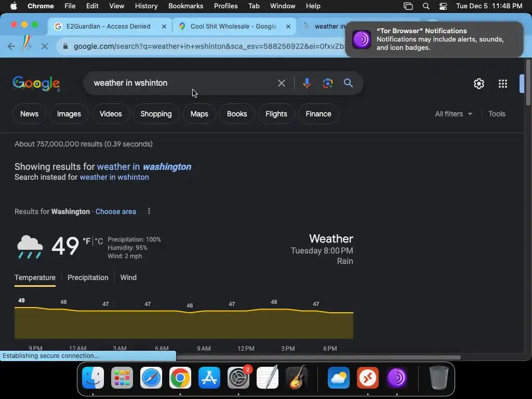Image resolution: width=532 pixels, height=399 pixels.
Task: Filter results by Videos
Action: click(111, 114)
